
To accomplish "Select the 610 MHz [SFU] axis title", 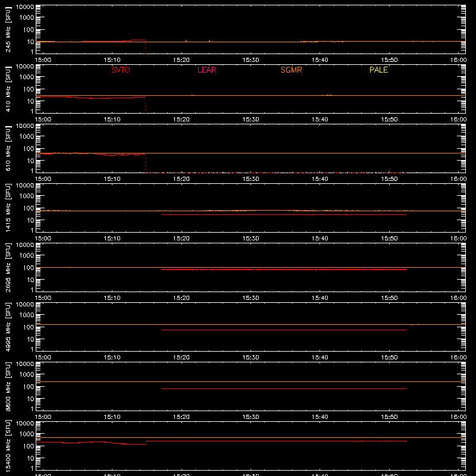I will (x=8, y=148).
